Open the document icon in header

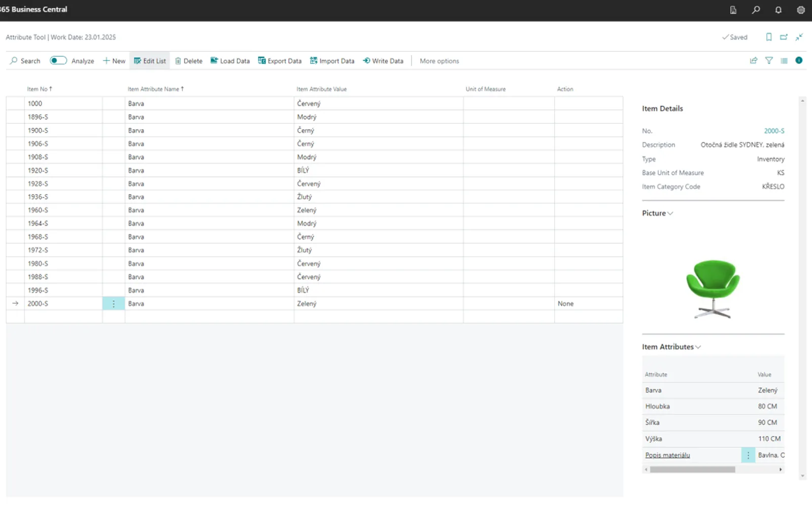733,10
